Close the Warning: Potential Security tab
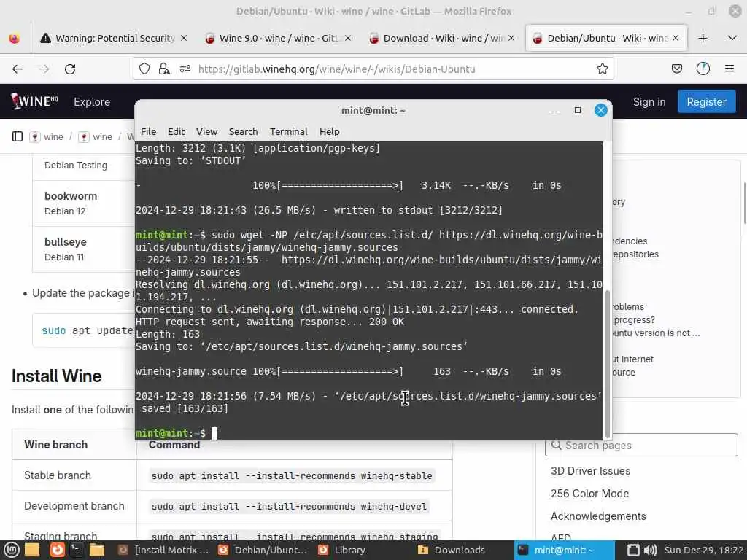Screen dimensions: 747x560 tap(183, 38)
